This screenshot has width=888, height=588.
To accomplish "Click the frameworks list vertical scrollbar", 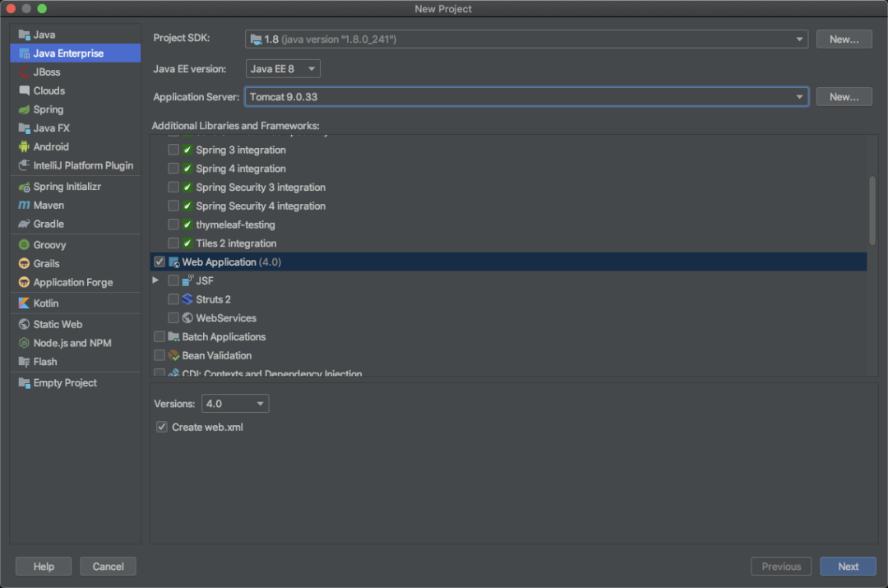I will pyautogui.click(x=872, y=211).
